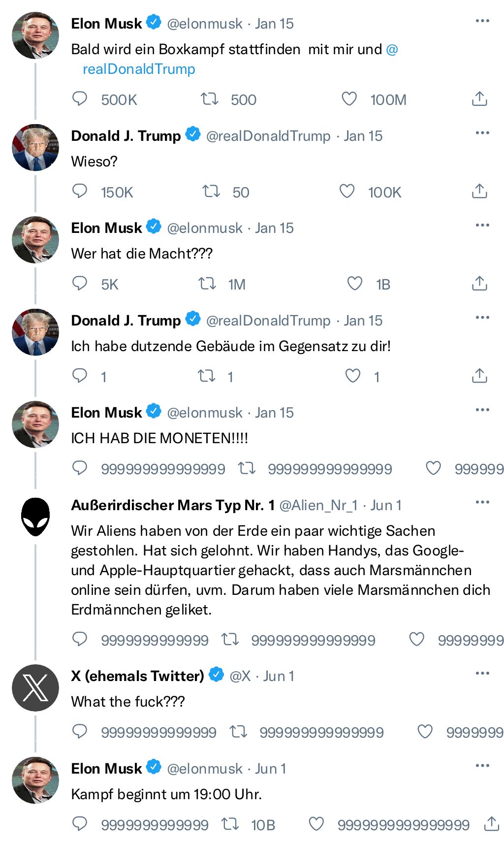Image resolution: width=504 pixels, height=845 pixels.
Task: Click the "Außerirdischer Mars Typ Nr. 1" name
Action: coord(173,505)
